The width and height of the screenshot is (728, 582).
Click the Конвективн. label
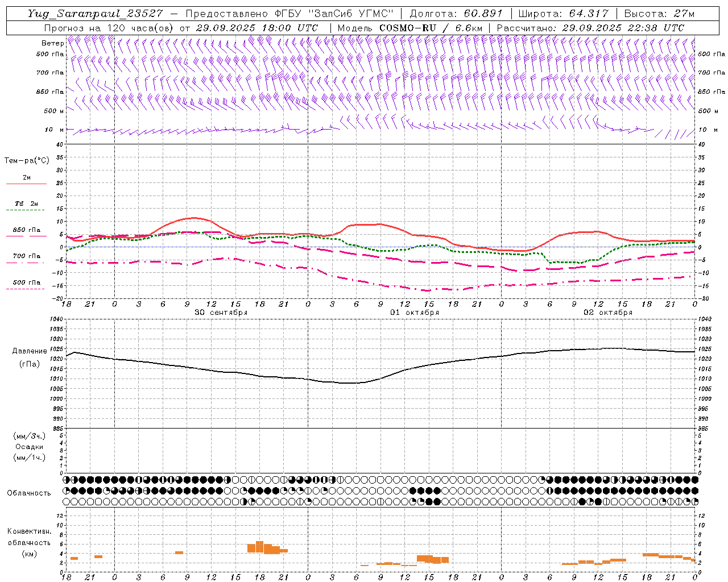(30, 531)
